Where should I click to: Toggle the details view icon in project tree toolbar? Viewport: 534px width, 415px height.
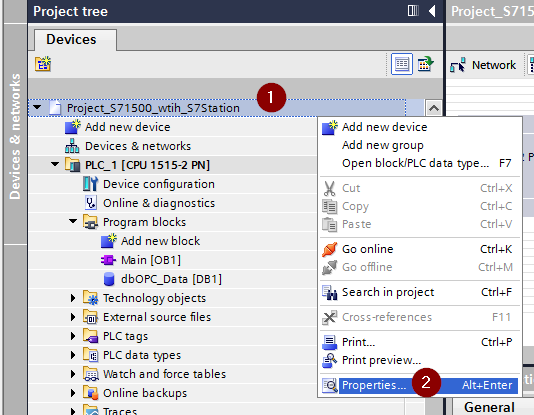click(x=402, y=64)
